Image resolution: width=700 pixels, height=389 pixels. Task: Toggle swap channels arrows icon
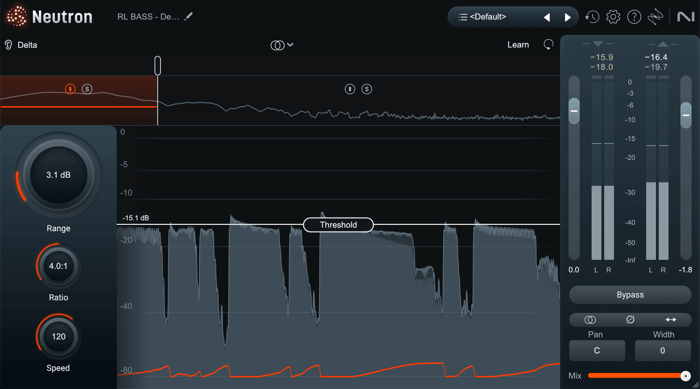[671, 320]
